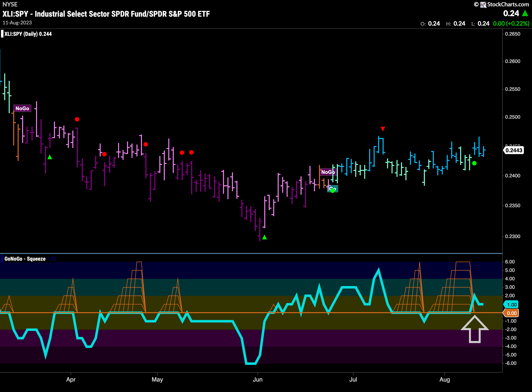Click the 0.2500 price axis label

coord(513,117)
